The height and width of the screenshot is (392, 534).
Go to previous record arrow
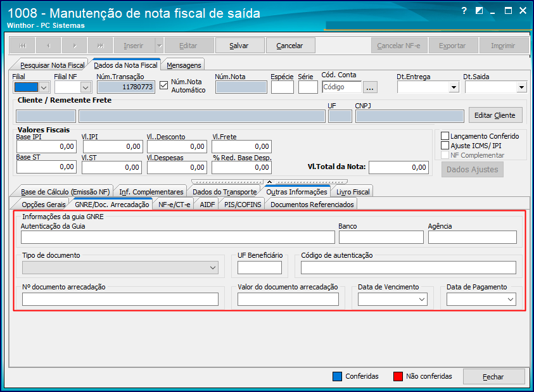[49, 46]
